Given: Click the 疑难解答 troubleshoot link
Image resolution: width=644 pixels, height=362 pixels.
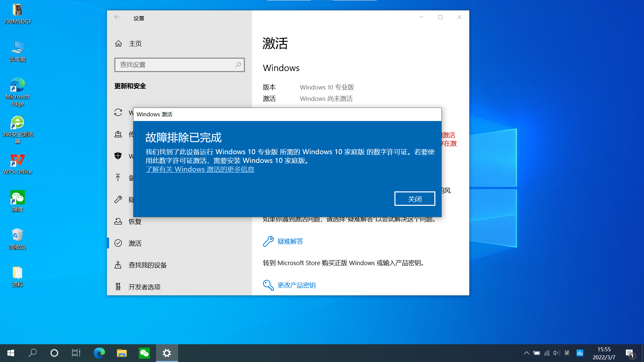Looking at the screenshot, I should (x=290, y=241).
